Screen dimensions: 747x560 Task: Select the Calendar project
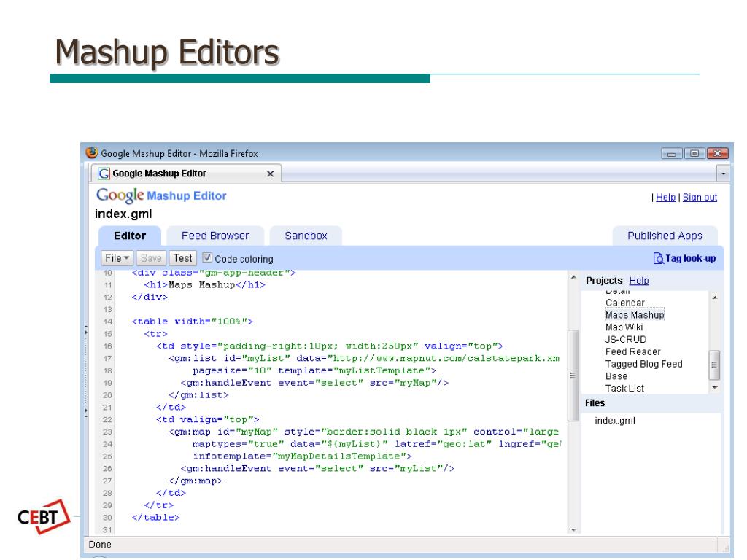pyautogui.click(x=624, y=303)
